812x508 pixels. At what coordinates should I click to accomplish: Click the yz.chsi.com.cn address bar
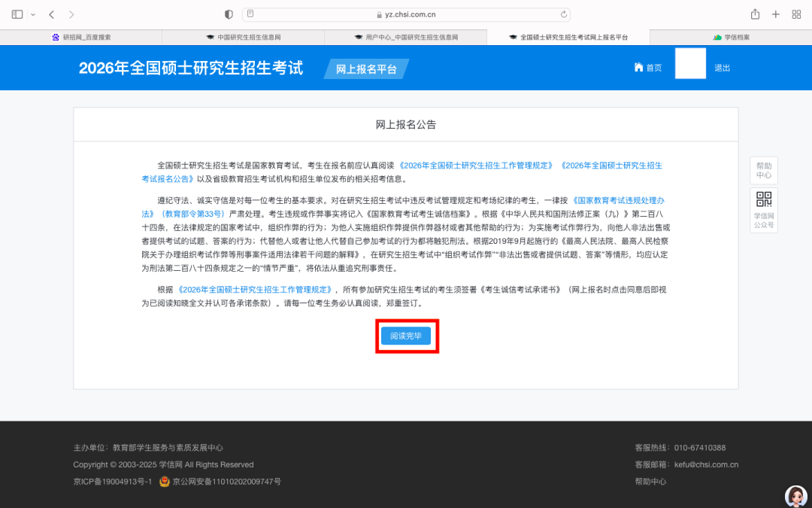point(406,14)
